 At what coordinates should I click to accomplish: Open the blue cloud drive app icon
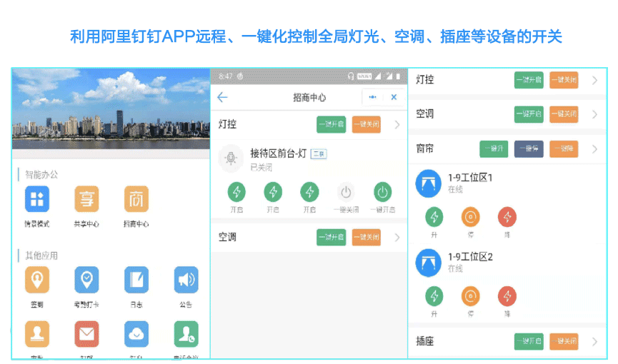pos(136,334)
